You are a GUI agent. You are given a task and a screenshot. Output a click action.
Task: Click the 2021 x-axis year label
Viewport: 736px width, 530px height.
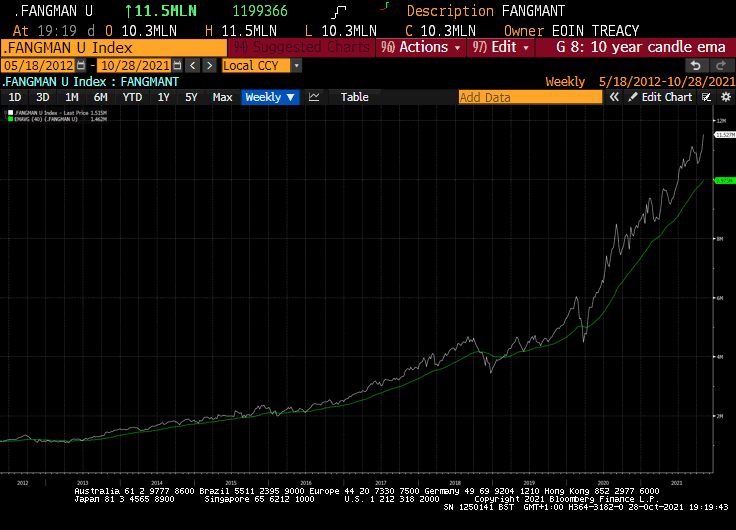[x=676, y=483]
